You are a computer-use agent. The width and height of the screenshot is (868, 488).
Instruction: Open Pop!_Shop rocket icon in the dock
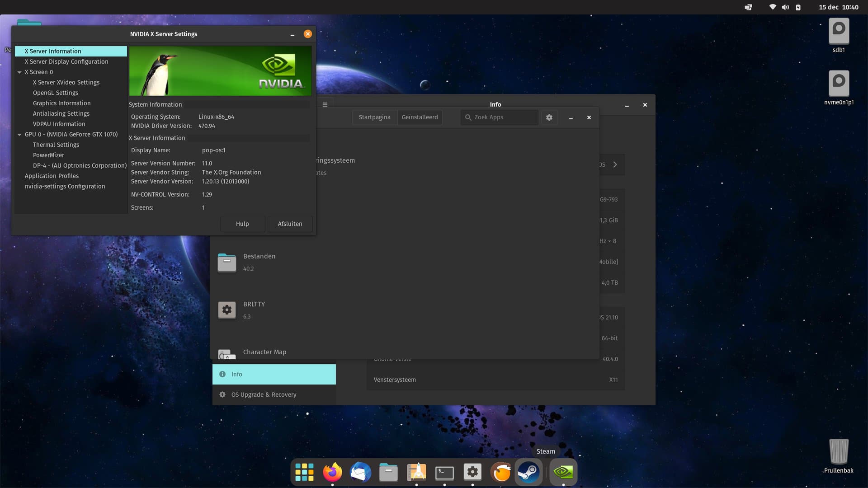[416, 472]
